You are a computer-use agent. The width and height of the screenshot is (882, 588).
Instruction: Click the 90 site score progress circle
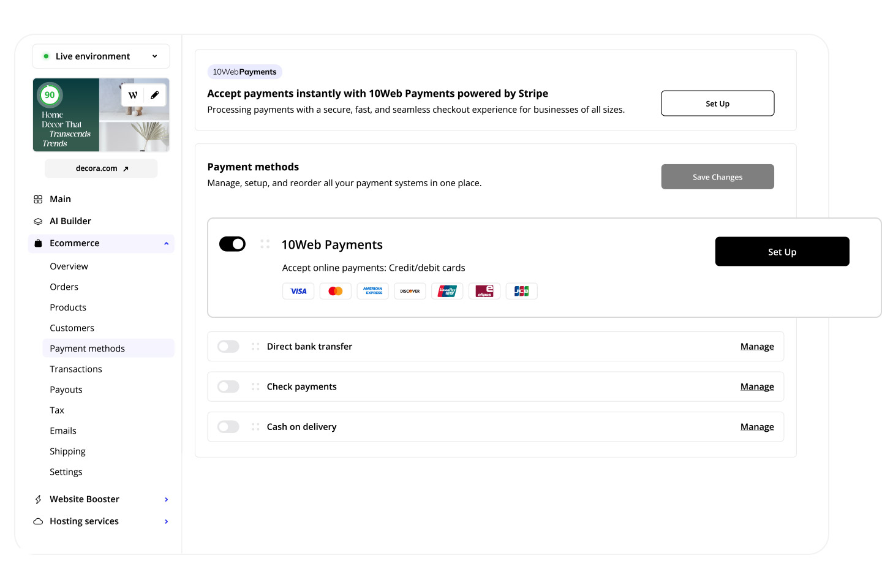[50, 95]
